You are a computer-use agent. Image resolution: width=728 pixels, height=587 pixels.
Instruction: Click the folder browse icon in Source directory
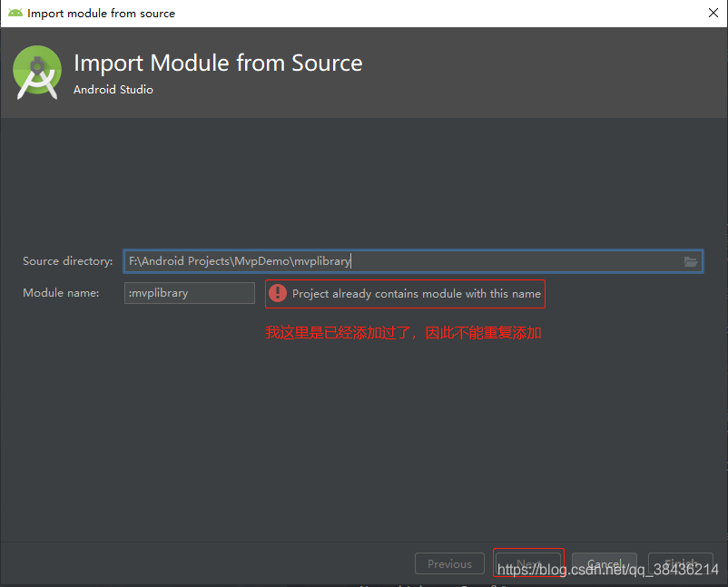(691, 261)
